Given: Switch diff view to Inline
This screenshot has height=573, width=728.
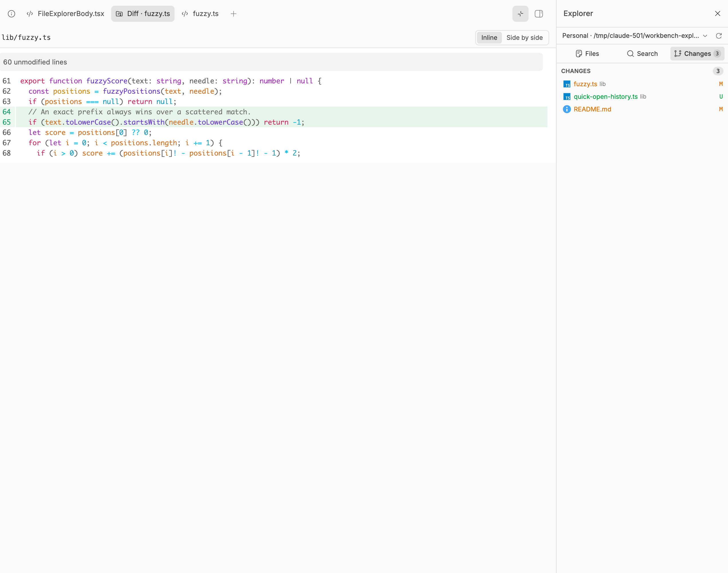Looking at the screenshot, I should [x=489, y=38].
